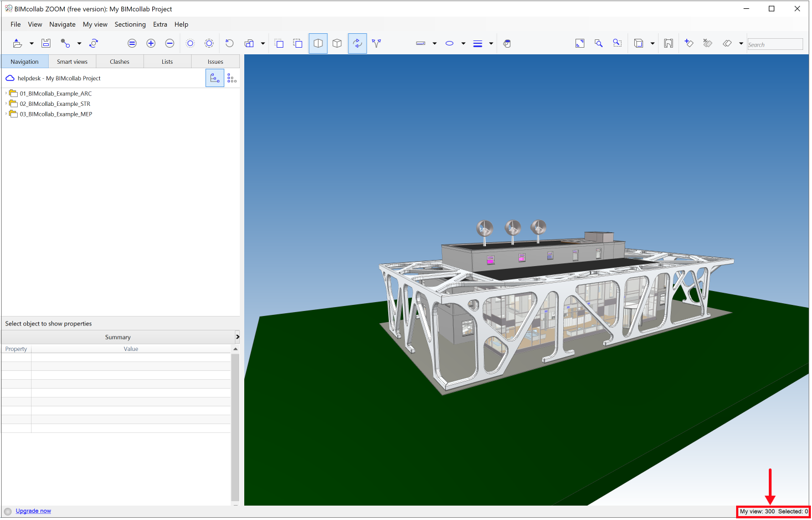Click the connect nodes icon
812x520 pixels.
coord(65,43)
